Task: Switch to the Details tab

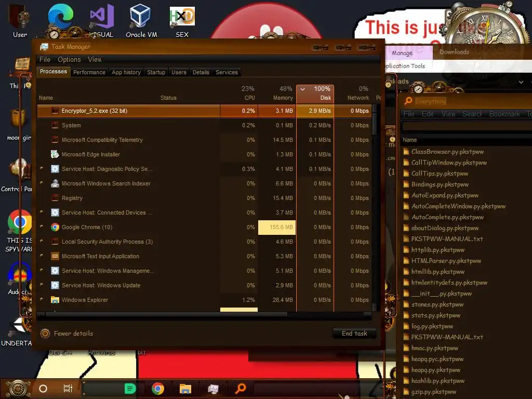Action: tap(201, 72)
